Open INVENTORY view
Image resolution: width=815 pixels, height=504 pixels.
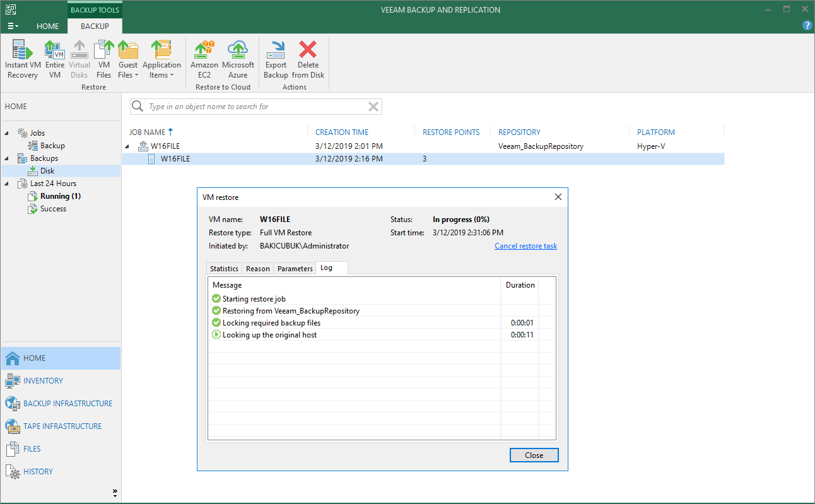click(61, 380)
